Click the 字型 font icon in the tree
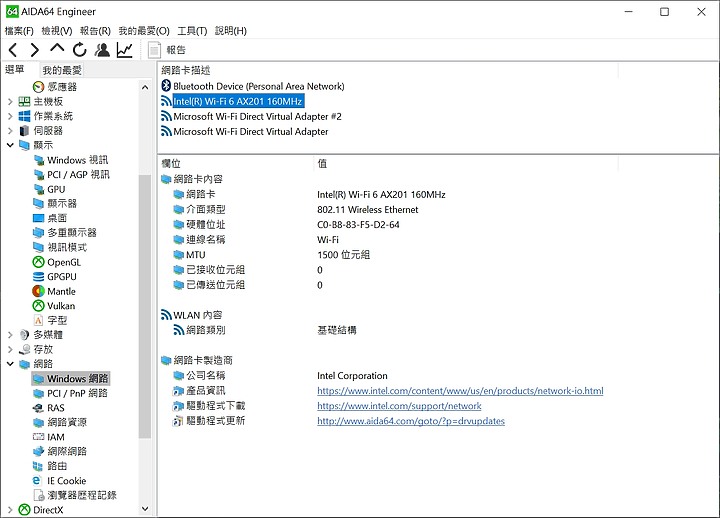 click(39, 320)
